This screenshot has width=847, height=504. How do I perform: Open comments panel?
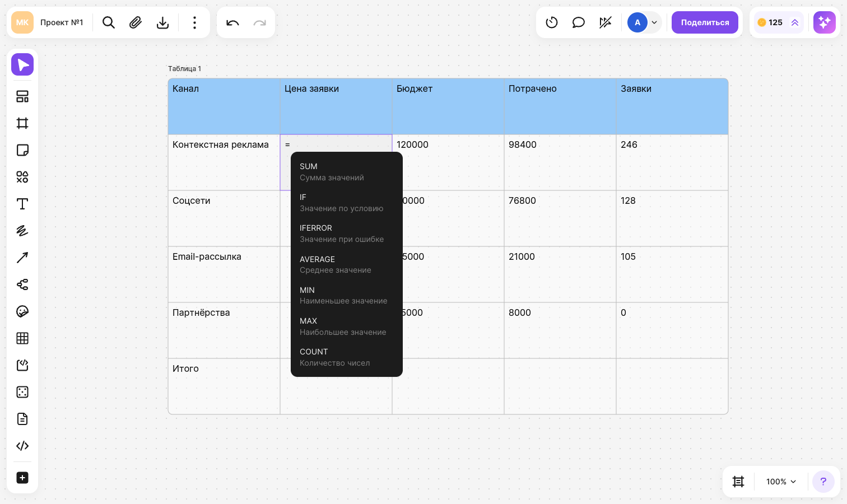[579, 22]
